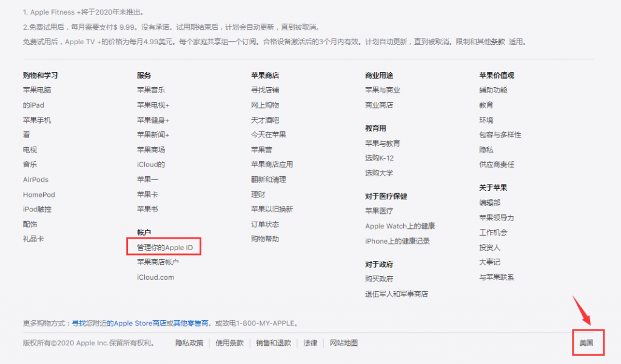Open 编辑部 link
Image resolution: width=621 pixels, height=364 pixels.
pos(489,202)
